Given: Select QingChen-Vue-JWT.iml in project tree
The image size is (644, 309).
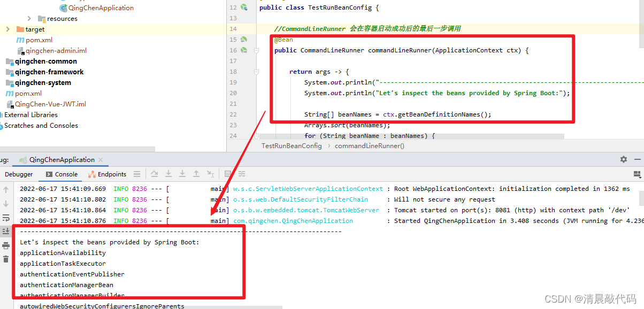Looking at the screenshot, I should tap(50, 104).
